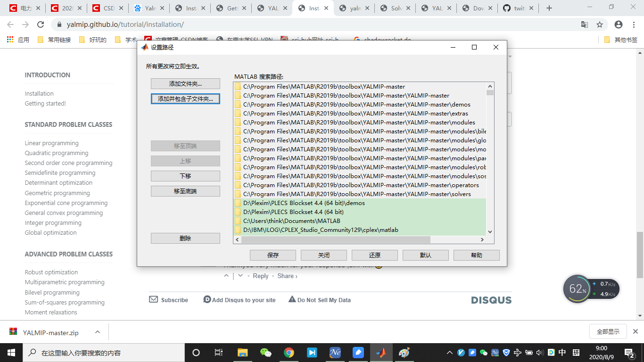This screenshot has height=362, width=644.
Task: Open the WeChat icon in taskbar
Action: (x=266, y=353)
